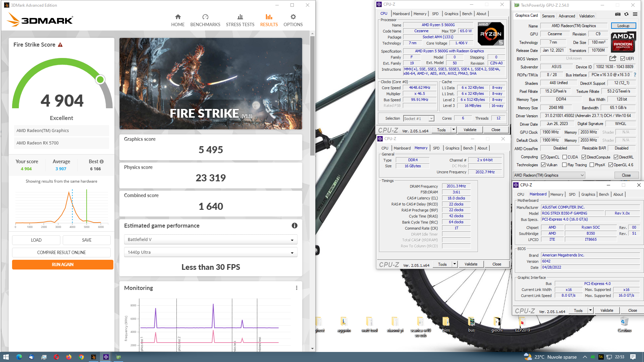Click the info icon next to Best score
The image size is (644, 362).
click(102, 162)
